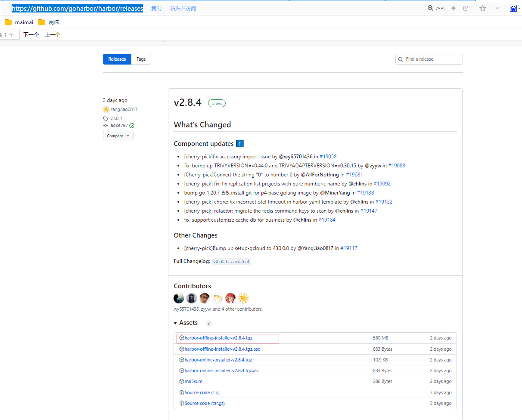Screen dimensions: 522x420
Task: Collapse the Assets section triangle
Action: [x=175, y=323]
